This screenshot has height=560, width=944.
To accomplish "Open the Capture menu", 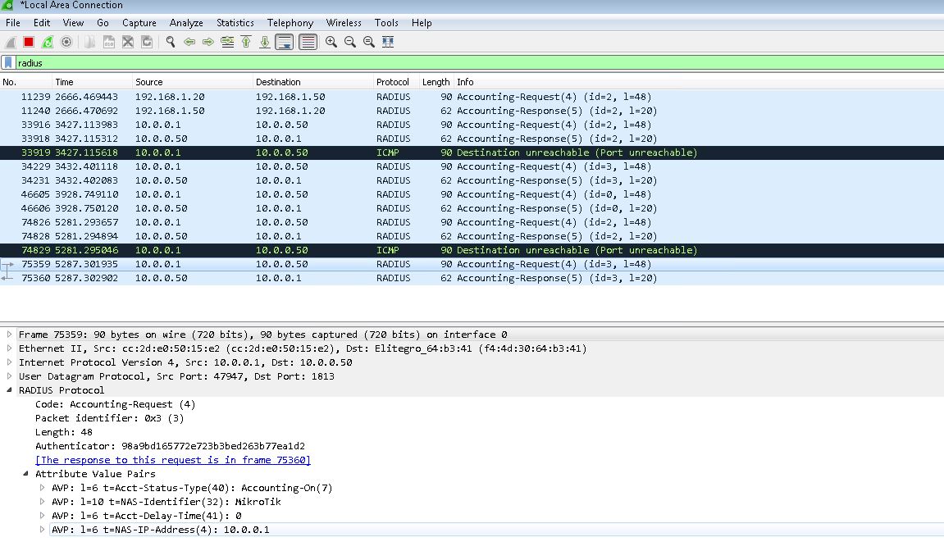I will 139,23.
